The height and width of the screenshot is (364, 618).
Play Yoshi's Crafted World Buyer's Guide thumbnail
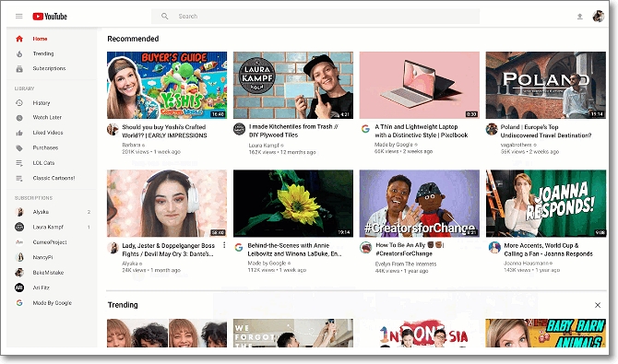pyautogui.click(x=167, y=85)
